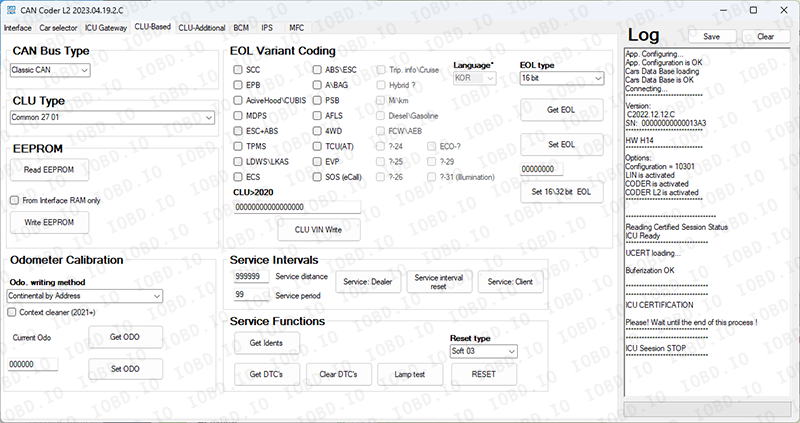This screenshot has height=423, width=800.
Task: Save the log with Save button
Action: pos(712,36)
